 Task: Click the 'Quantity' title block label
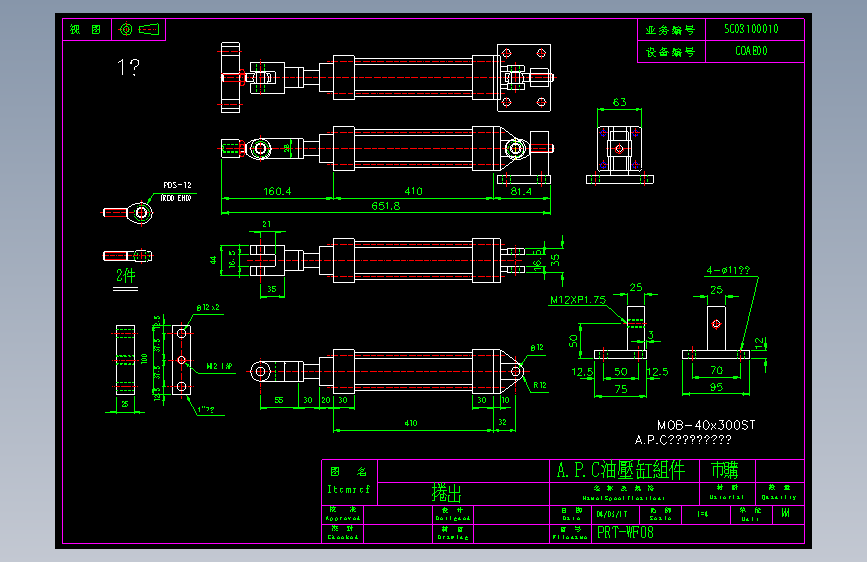coord(779,497)
